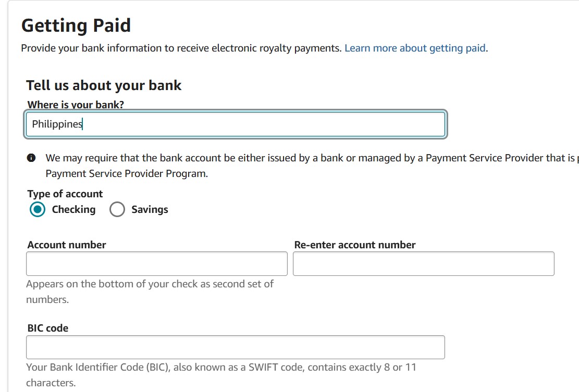The height and width of the screenshot is (392, 579).
Task: Click the "Tell us about your bank" heading
Action: pos(104,85)
